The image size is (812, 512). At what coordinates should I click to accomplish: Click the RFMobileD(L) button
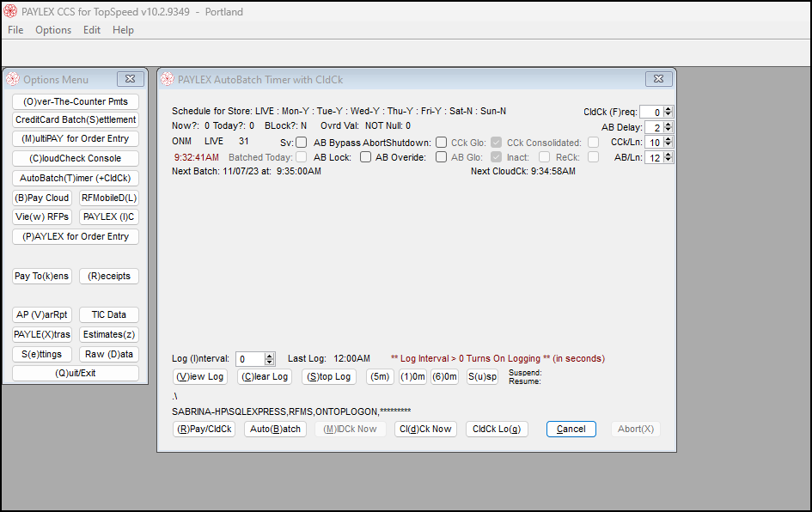point(109,198)
